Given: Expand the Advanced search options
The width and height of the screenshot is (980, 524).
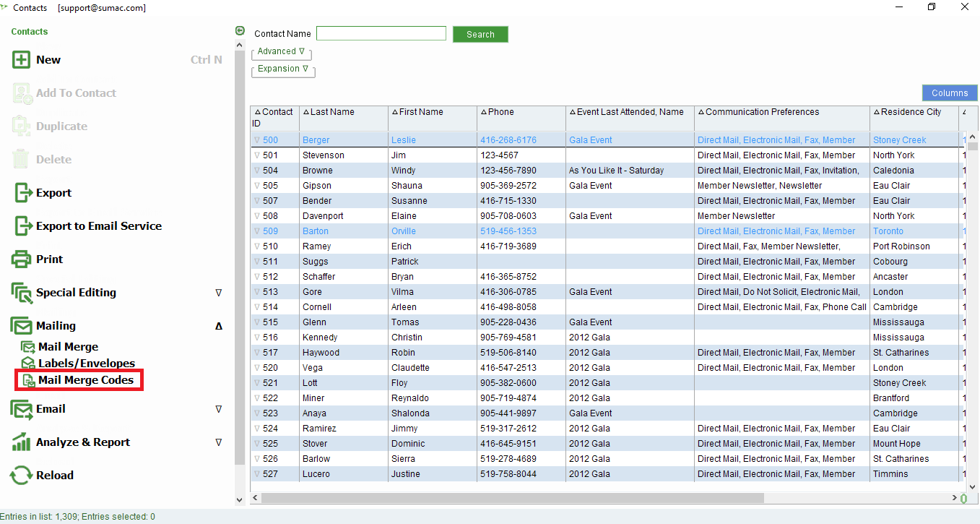Looking at the screenshot, I should point(281,51).
